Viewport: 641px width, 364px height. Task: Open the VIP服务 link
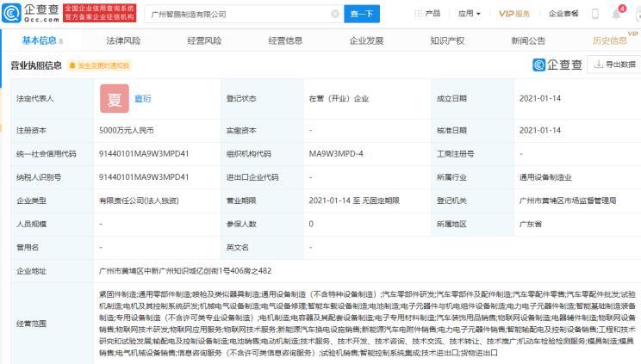tap(513, 14)
